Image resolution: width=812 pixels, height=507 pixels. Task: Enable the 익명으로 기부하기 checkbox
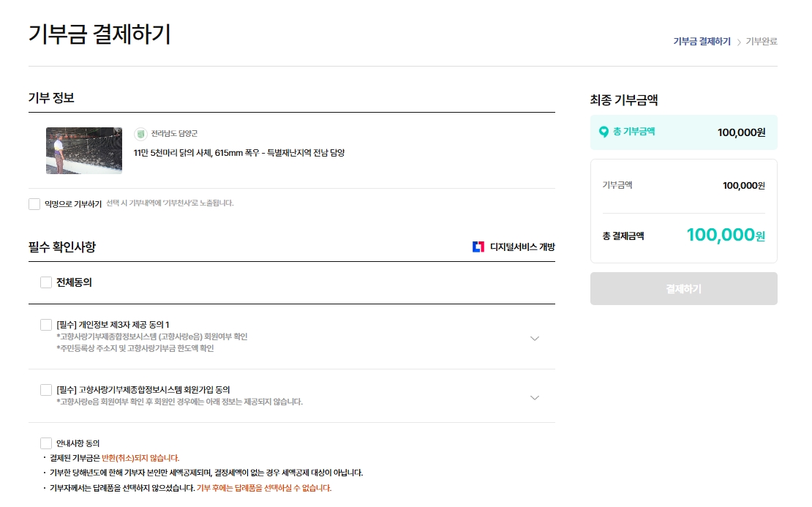click(x=34, y=203)
